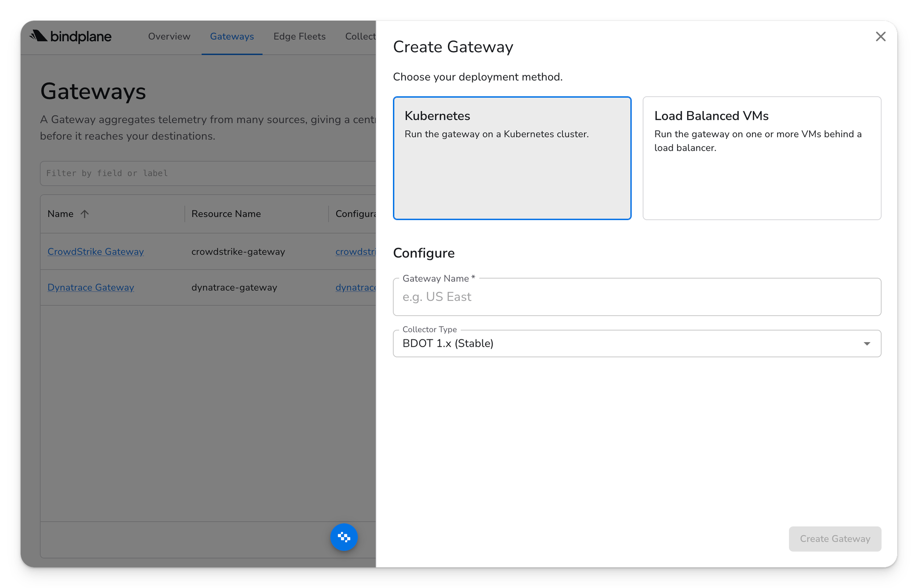This screenshot has height=588, width=918.
Task: Click the Configuration column header
Action: tap(356, 214)
